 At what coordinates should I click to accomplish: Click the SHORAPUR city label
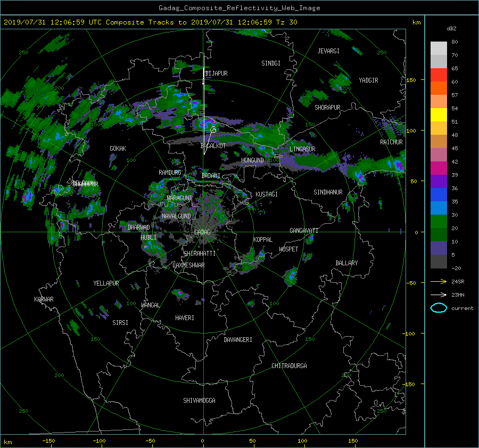click(x=327, y=108)
